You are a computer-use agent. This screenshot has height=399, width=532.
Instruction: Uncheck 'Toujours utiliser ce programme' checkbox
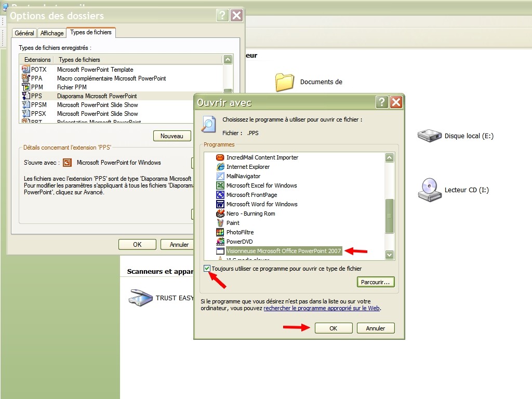tap(208, 269)
